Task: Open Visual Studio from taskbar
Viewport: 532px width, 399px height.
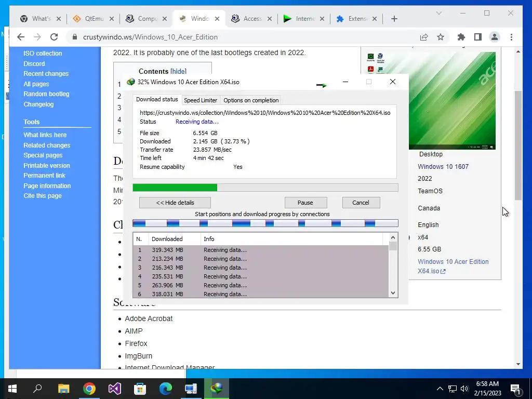Action: [115, 389]
